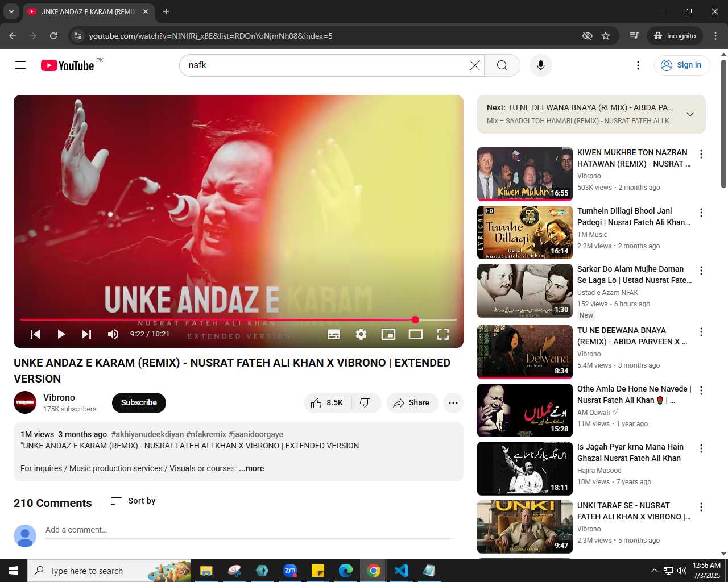Select the UNKE ANDAZ E KARAM tab

pos(88,11)
